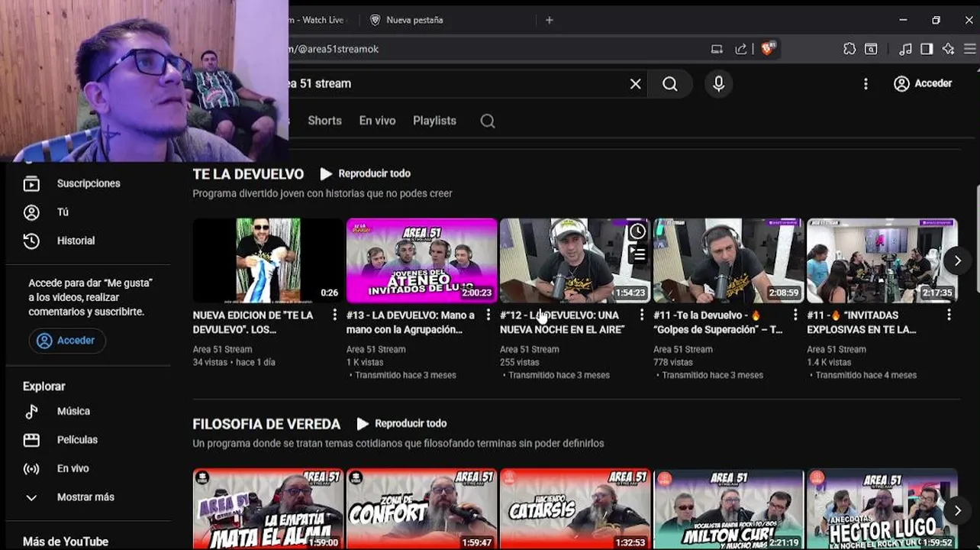
Task: Open the En vivo channel tab
Action: (377, 121)
